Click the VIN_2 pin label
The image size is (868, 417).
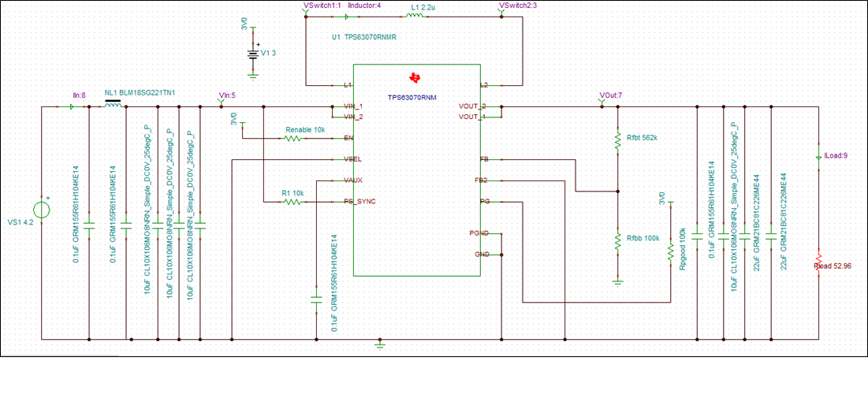(352, 117)
